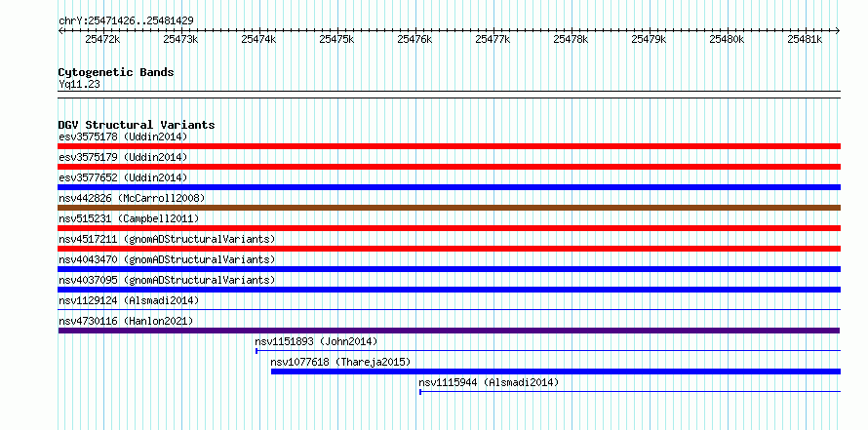This screenshot has height=430, width=868.
Task: Open nsv1077618 (Thareja2015) variant label
Action: pos(340,362)
